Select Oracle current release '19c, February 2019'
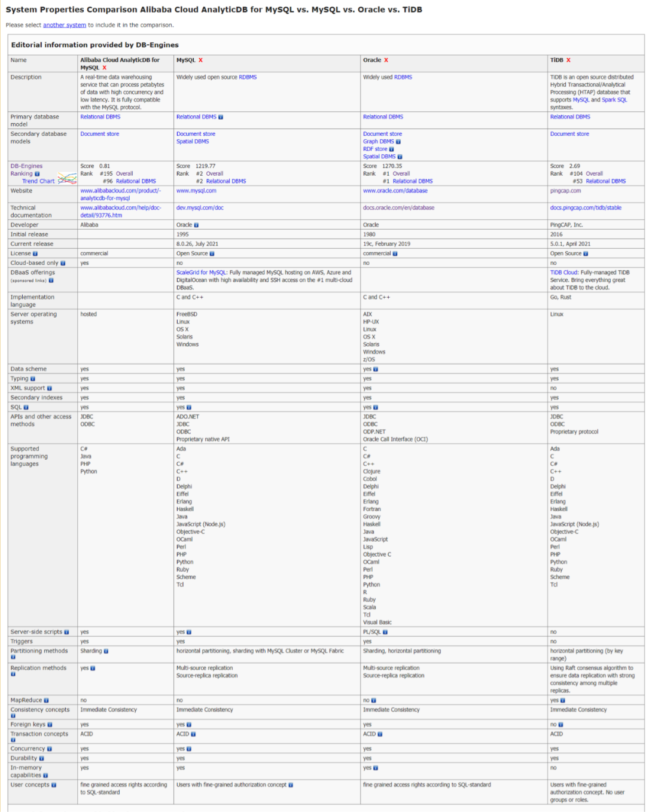Viewport: 646px width, 812px height. coord(386,244)
